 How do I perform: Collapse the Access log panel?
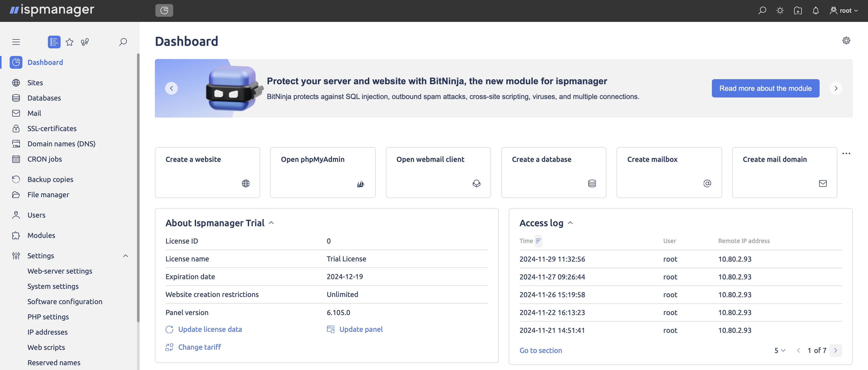click(570, 223)
